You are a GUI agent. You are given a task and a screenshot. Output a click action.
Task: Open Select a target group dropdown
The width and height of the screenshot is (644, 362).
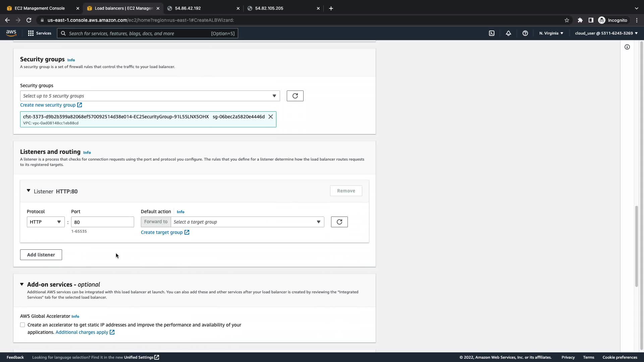[247, 222]
